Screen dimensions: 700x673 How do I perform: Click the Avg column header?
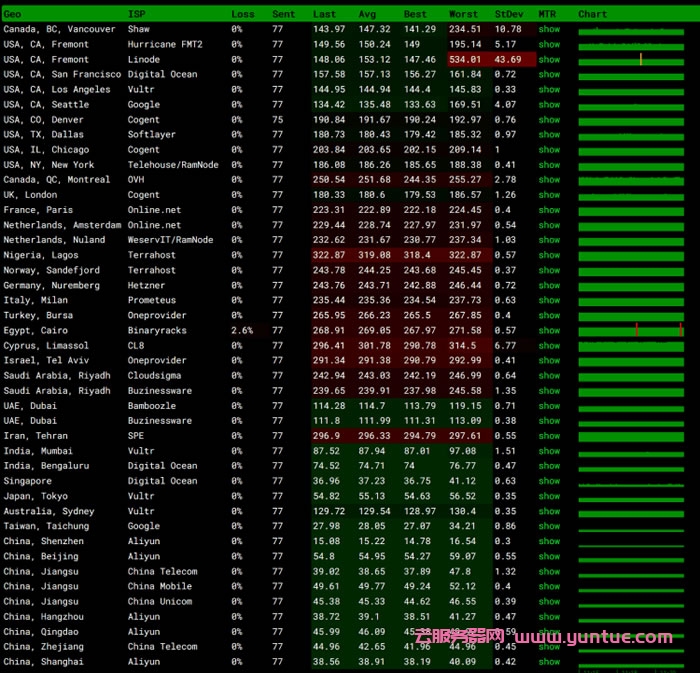368,14
